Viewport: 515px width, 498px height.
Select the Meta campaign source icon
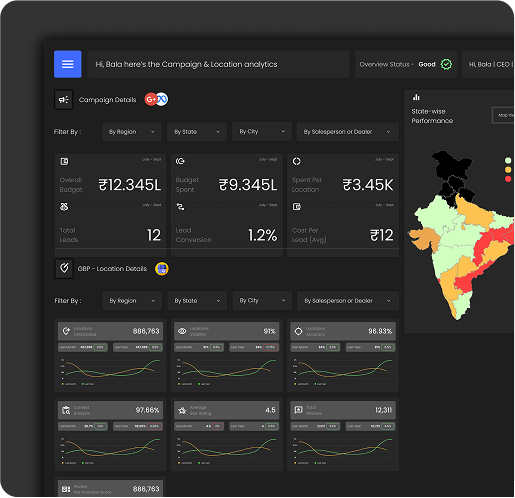(162, 99)
